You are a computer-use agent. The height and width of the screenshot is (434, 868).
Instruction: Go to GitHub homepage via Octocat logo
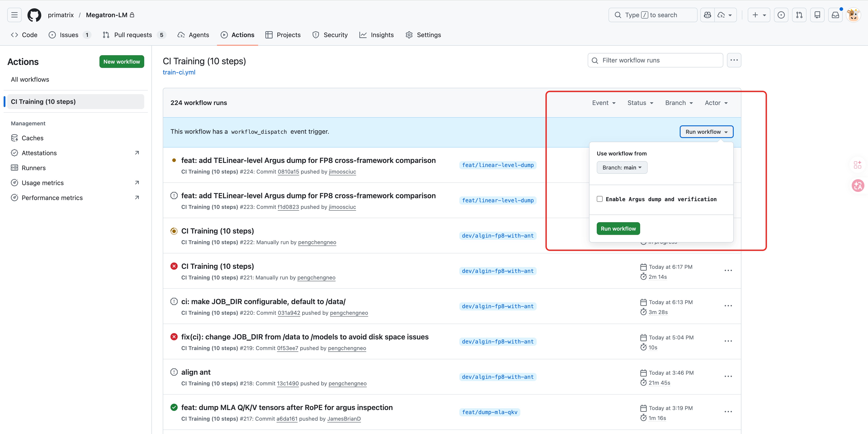point(34,15)
